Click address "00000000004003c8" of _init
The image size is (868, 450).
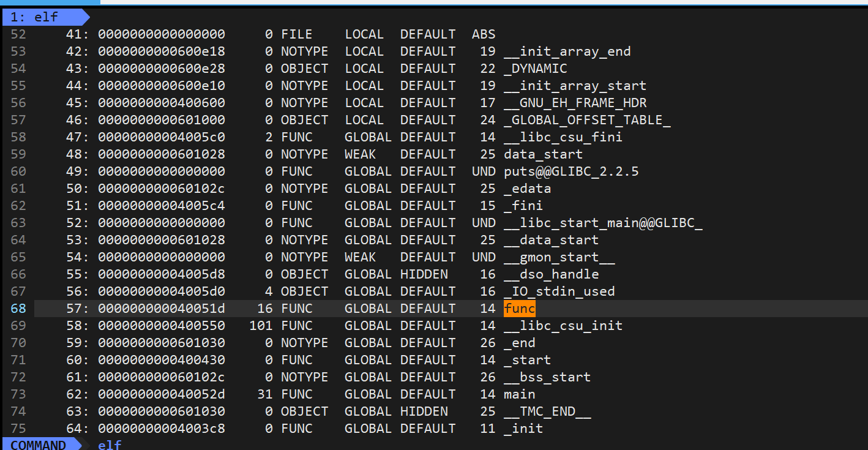point(162,429)
